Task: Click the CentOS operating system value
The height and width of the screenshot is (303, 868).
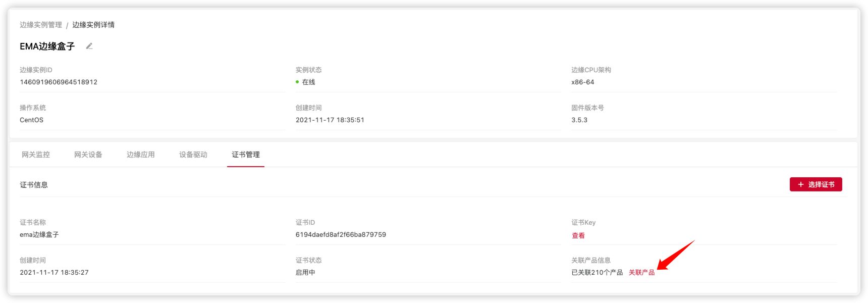Action: (x=32, y=120)
